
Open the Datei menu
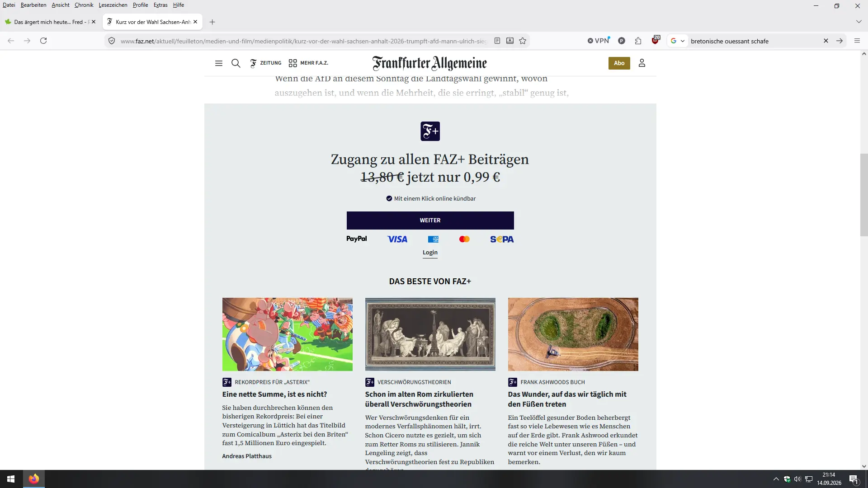[x=9, y=5]
